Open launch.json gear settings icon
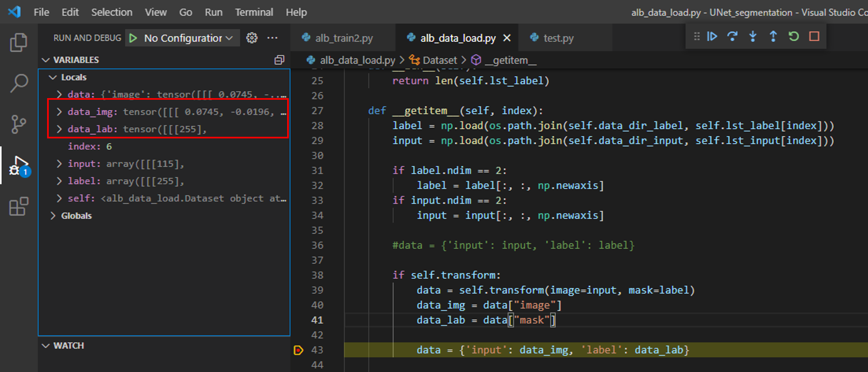Viewport: 868px width, 372px height. (252, 38)
